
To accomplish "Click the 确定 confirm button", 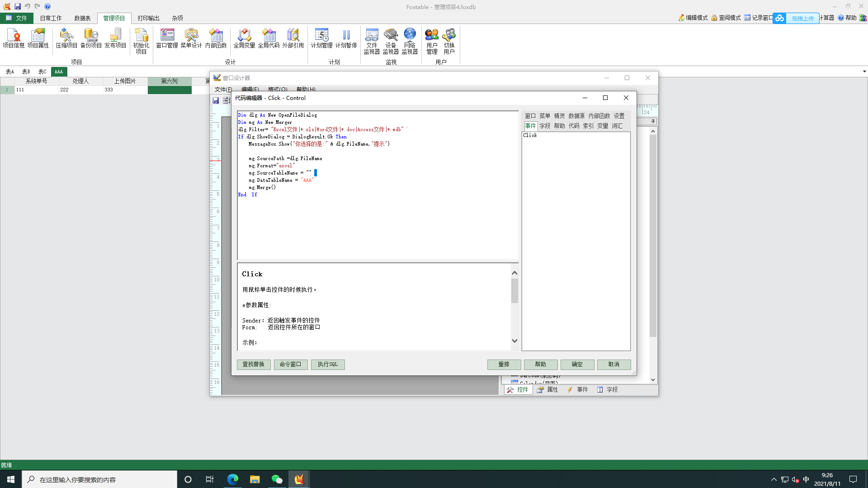I will [577, 364].
